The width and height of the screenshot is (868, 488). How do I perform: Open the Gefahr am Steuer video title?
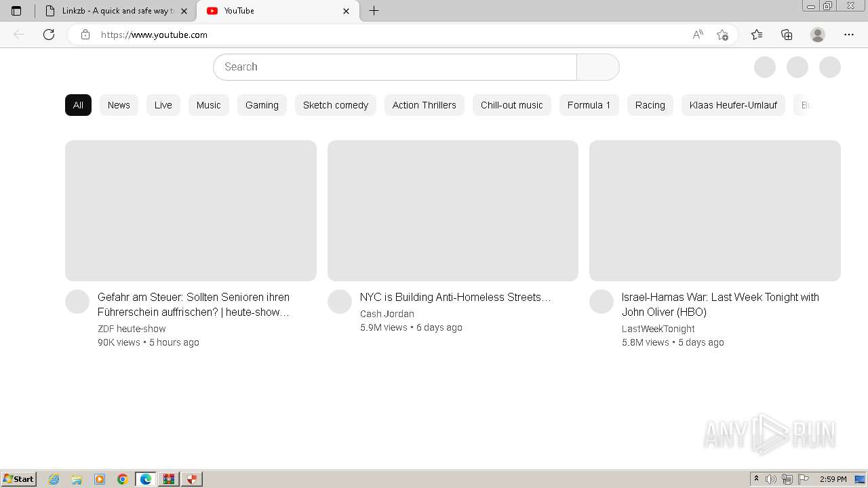coord(194,304)
